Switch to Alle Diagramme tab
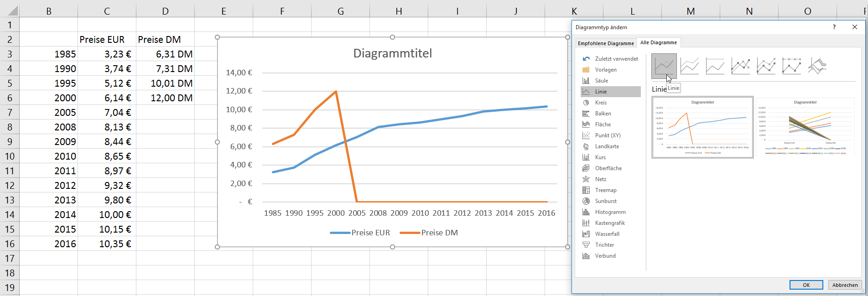 point(658,42)
